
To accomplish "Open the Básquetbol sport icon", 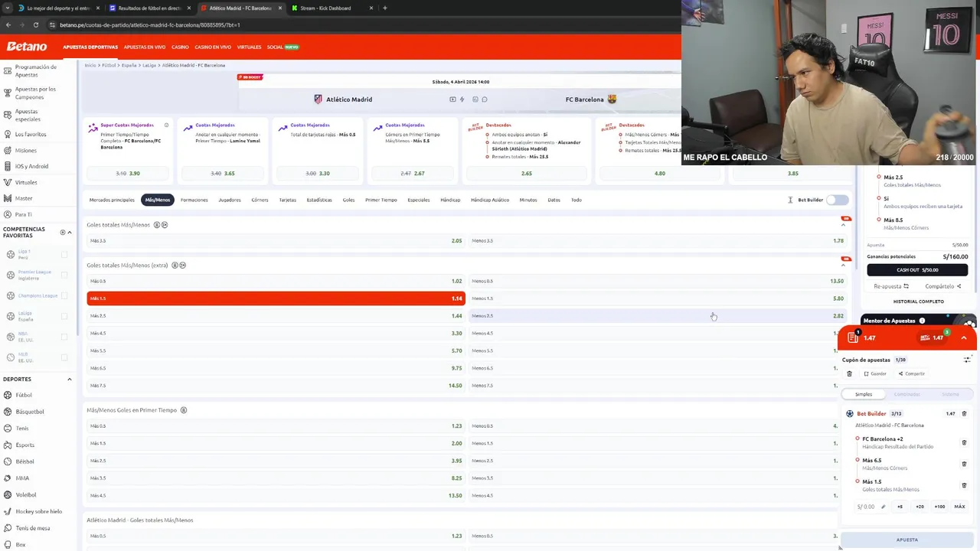I will pyautogui.click(x=8, y=412).
